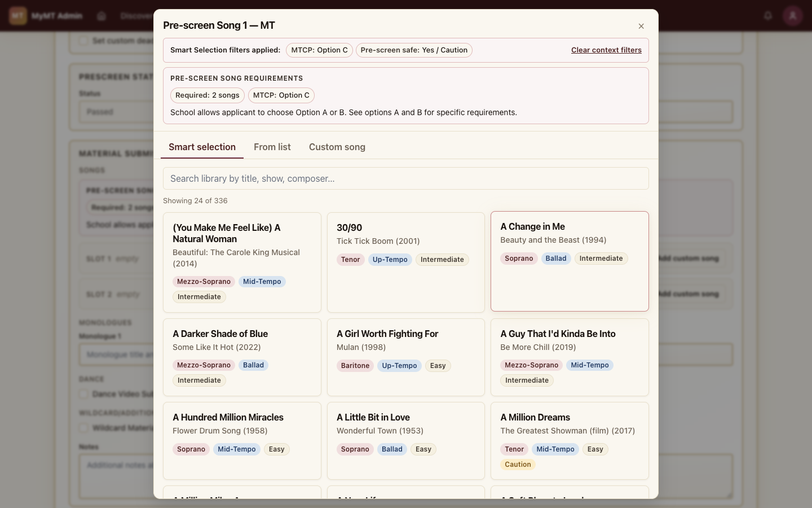Screen dimensions: 812x508
Task: Select A Girl Worth Fighting For card
Action: 406,357
